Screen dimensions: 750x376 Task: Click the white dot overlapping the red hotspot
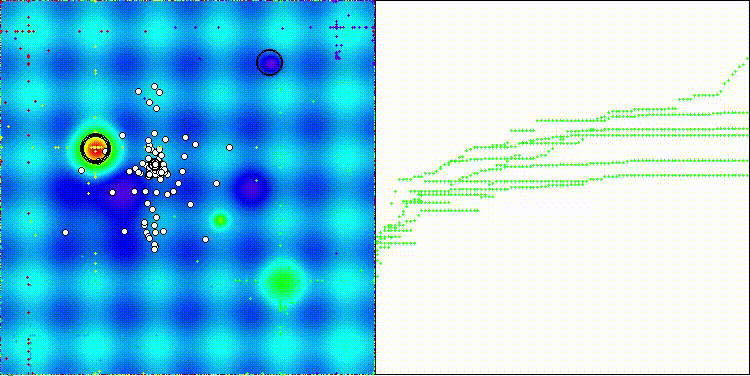[x=105, y=151]
